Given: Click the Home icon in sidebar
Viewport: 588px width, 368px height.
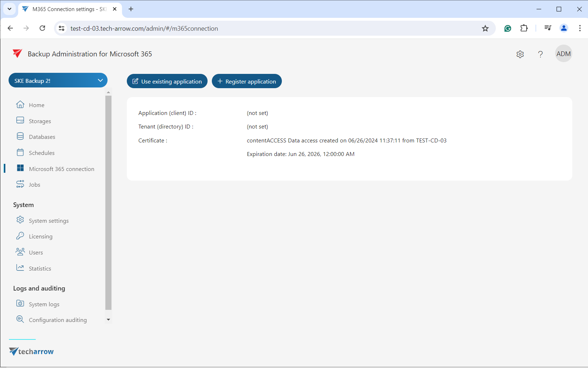Looking at the screenshot, I should 20,105.
